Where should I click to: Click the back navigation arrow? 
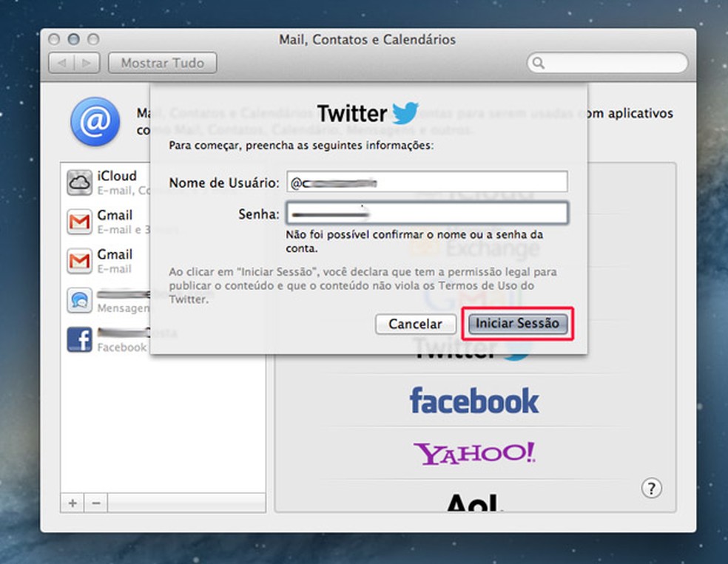(64, 63)
